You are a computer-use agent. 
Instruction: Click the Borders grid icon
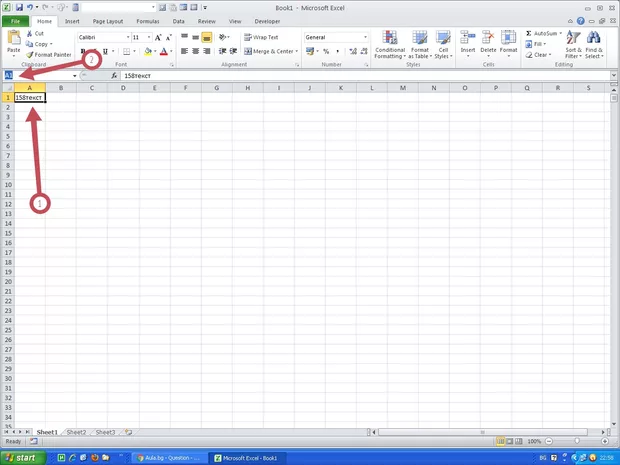[x=127, y=51]
